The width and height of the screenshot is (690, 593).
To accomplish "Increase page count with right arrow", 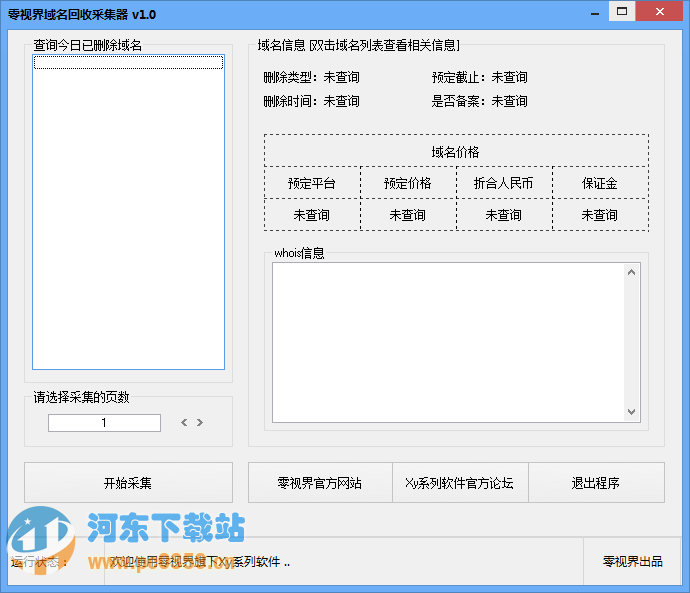I will pyautogui.click(x=200, y=423).
